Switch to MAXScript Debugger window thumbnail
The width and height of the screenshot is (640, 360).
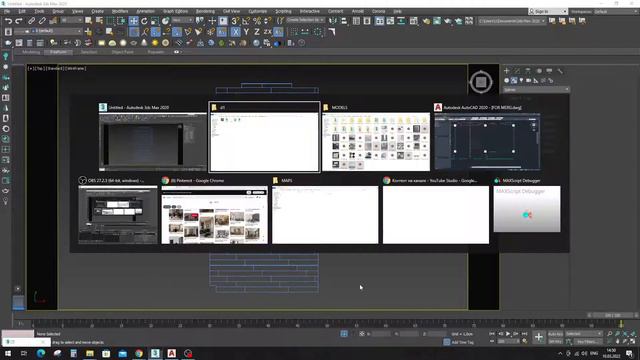(527, 205)
